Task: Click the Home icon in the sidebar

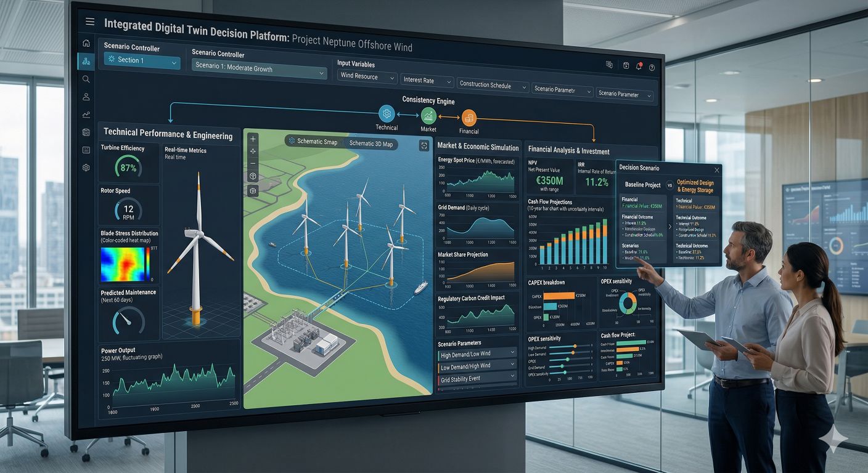Action: (86, 43)
